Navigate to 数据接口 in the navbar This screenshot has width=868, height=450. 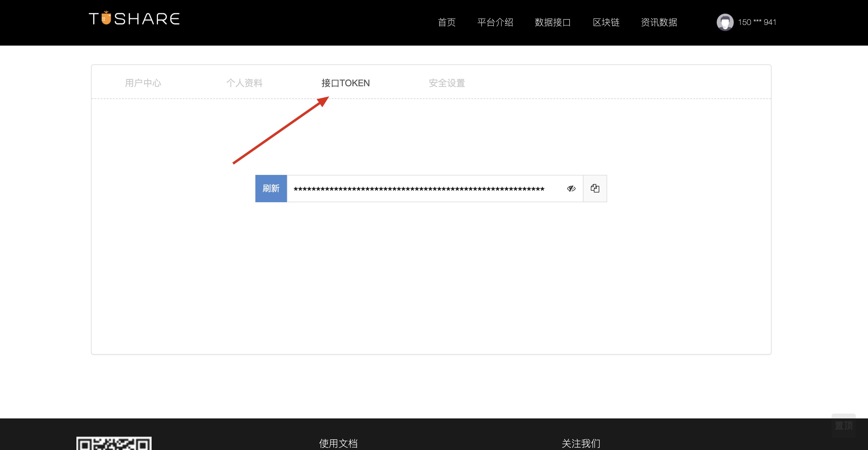[x=552, y=22]
